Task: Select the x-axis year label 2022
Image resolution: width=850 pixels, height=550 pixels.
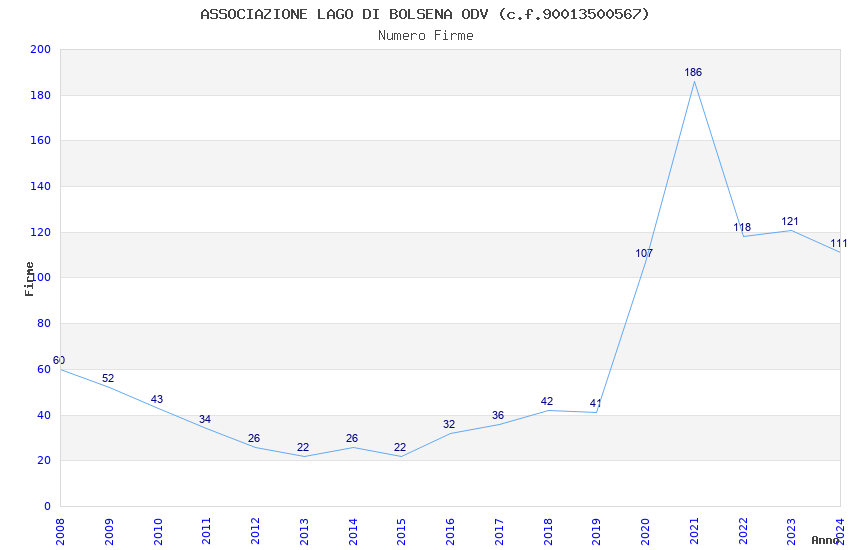Action: [743, 532]
